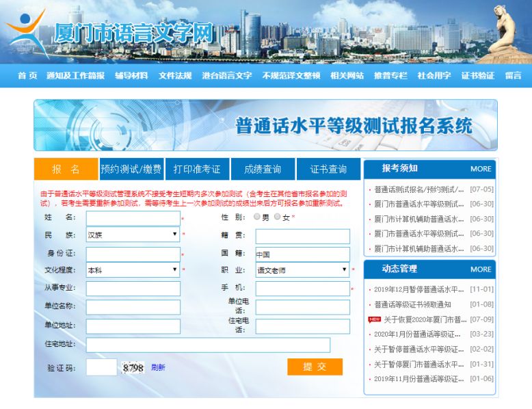The width and height of the screenshot is (532, 409).
Task: Open 普通话等级证书领取通知 news item
Action: pyautogui.click(x=412, y=304)
